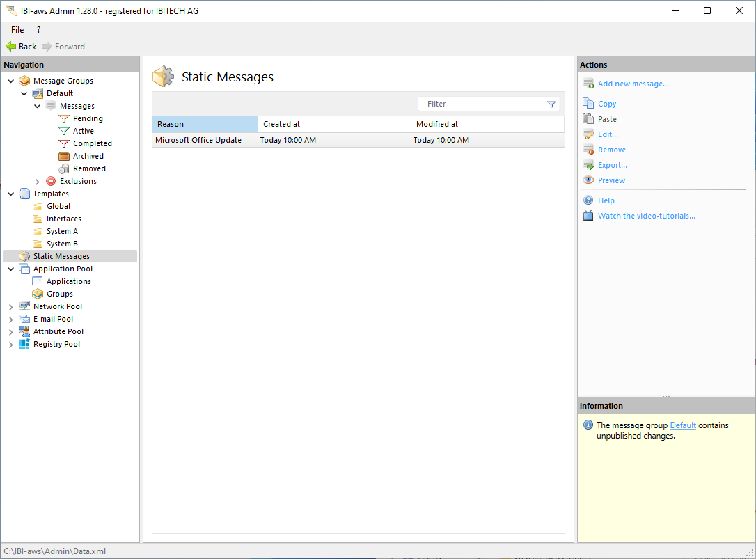
Task: Click the Add new message icon
Action: point(588,84)
